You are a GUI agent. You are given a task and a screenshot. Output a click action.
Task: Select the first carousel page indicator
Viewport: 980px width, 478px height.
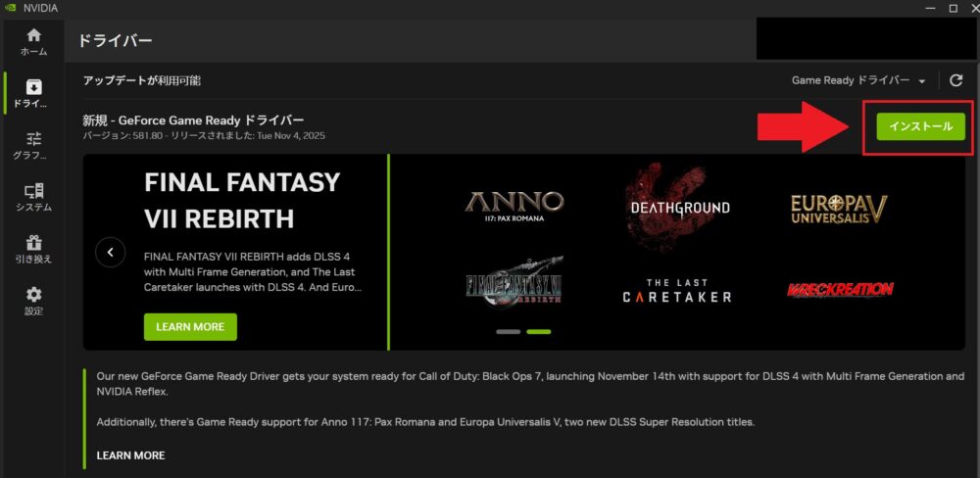pyautogui.click(x=508, y=332)
